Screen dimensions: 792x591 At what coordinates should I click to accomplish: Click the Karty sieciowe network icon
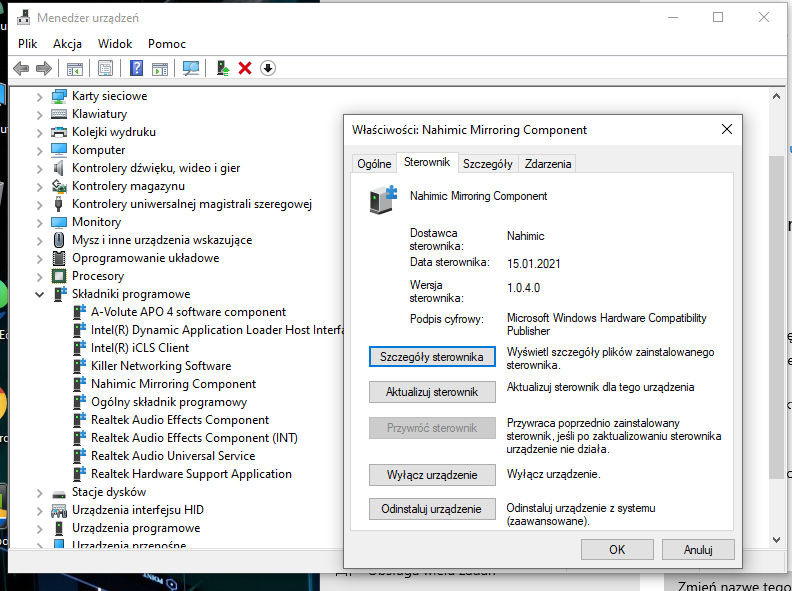click(x=59, y=96)
